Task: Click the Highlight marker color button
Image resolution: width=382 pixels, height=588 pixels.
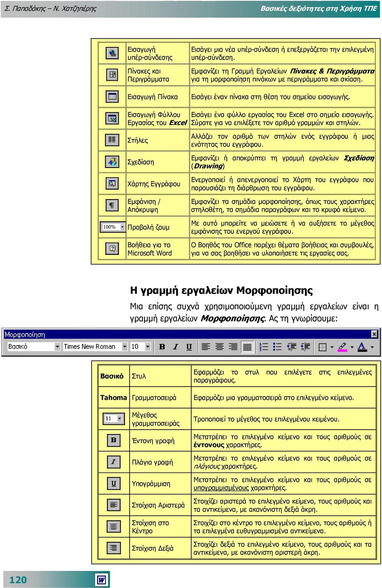Action: [342, 347]
